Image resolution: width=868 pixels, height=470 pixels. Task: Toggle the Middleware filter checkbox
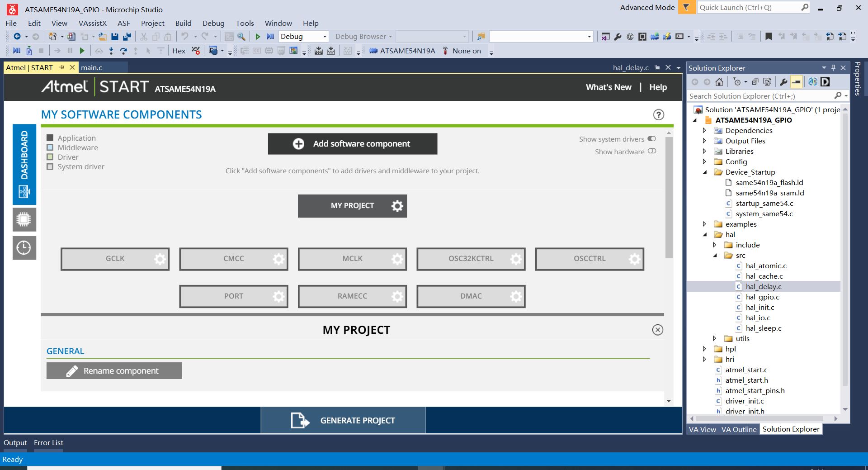click(50, 147)
